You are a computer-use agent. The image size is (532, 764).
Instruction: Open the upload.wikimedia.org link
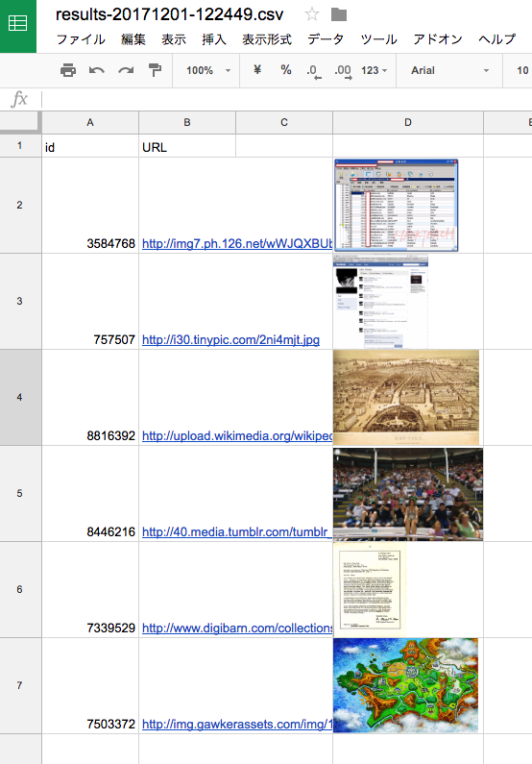(237, 435)
